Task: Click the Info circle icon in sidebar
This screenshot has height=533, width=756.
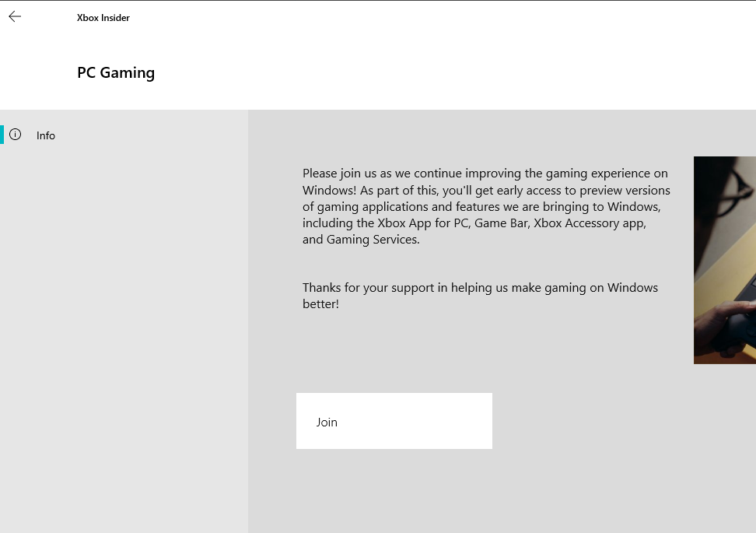Action: (x=16, y=135)
